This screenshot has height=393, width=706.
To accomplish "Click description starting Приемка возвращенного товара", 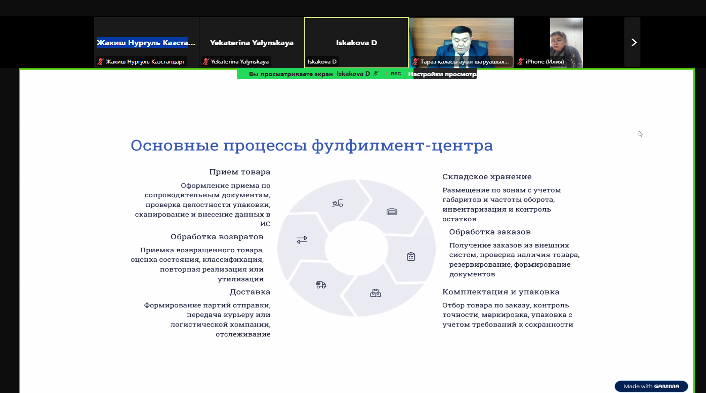I will coord(197,264).
